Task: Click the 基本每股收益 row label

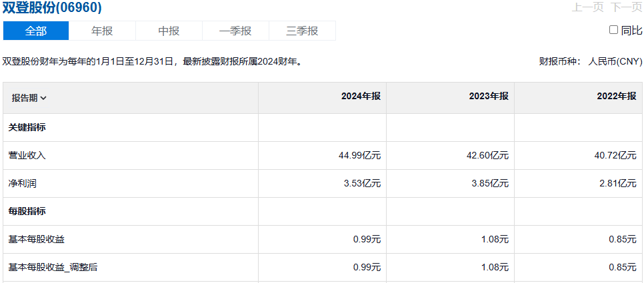Action: tap(37, 239)
